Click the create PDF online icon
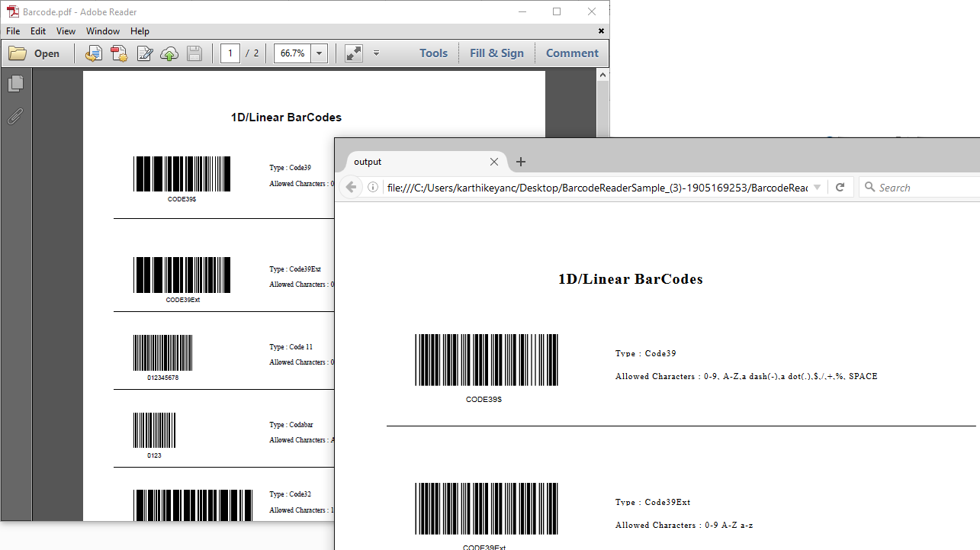Image resolution: width=980 pixels, height=550 pixels. coord(119,53)
